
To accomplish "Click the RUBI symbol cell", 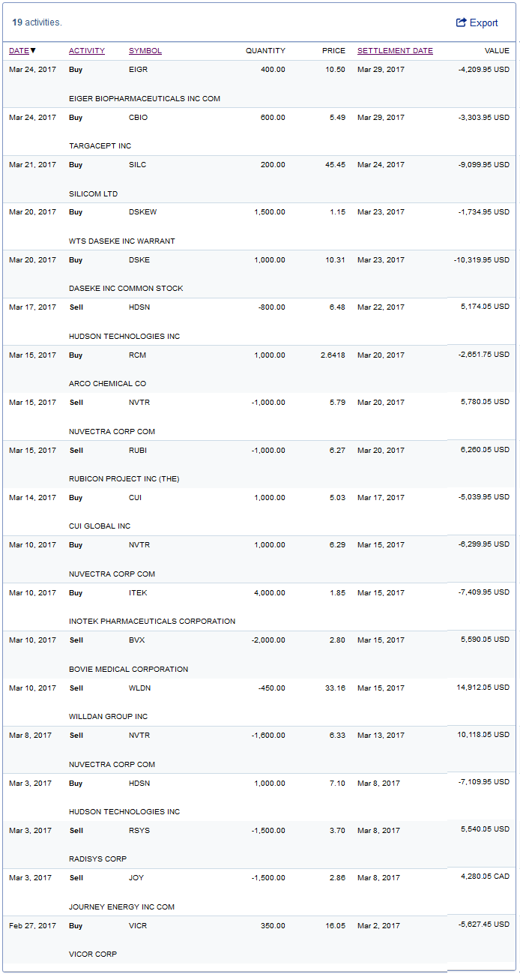I will pyautogui.click(x=137, y=450).
